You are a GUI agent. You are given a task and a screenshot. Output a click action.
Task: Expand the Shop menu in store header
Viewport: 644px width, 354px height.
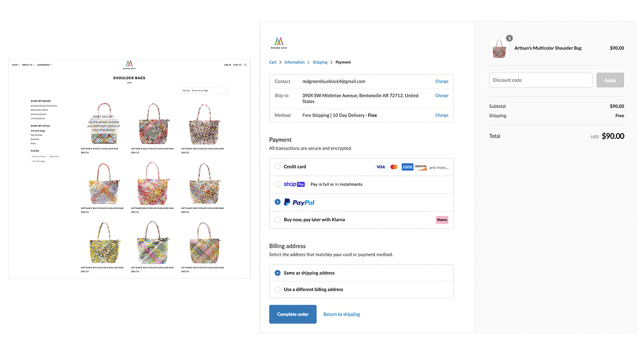[x=16, y=65]
